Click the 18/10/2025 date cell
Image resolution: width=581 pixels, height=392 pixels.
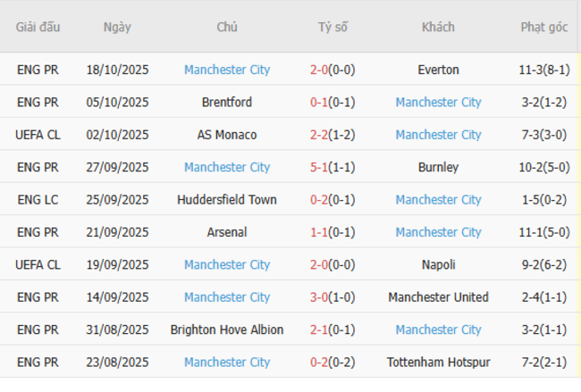point(117,70)
